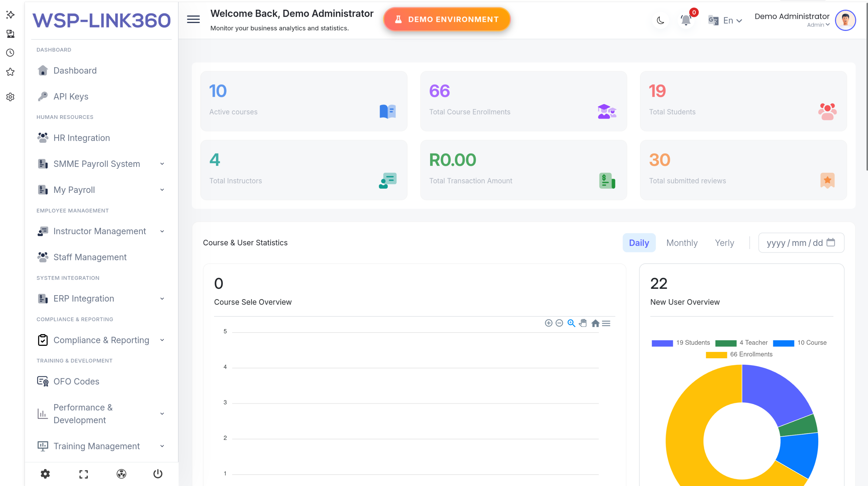Click chart zoom in plus icon

548,323
